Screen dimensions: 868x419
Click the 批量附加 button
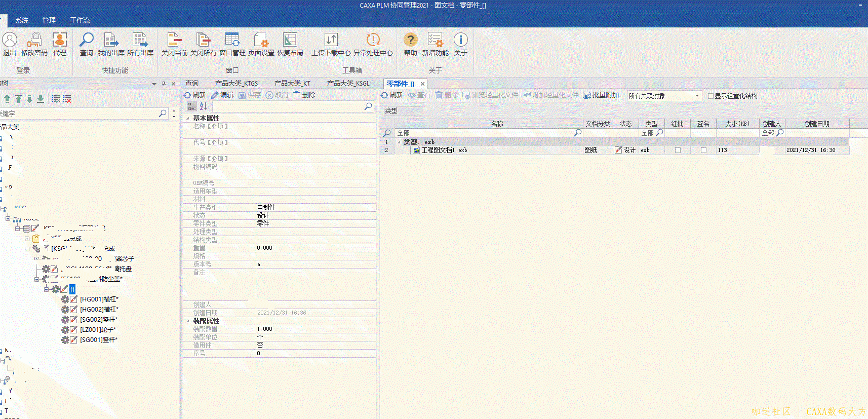click(x=601, y=95)
